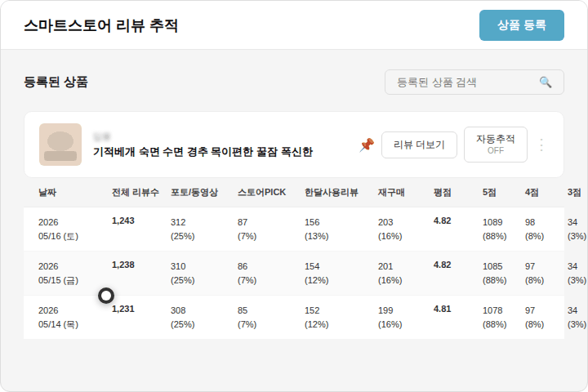
Task: Toggle 자동추적 OFF switch
Action: (496, 145)
